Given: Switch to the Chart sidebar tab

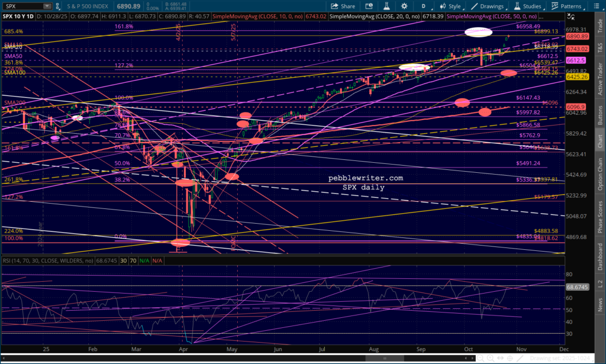Looking at the screenshot, I should click(x=600, y=141).
